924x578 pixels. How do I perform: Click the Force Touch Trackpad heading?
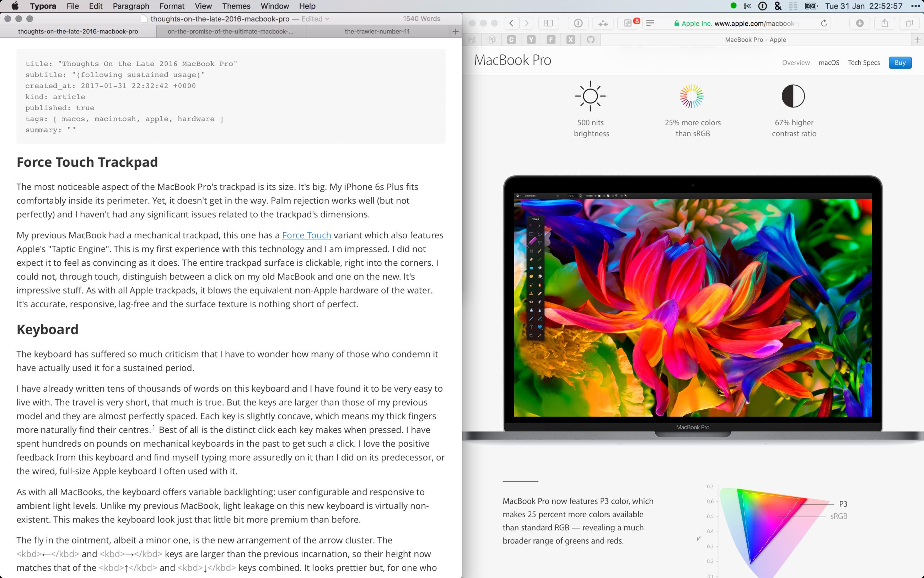(87, 162)
